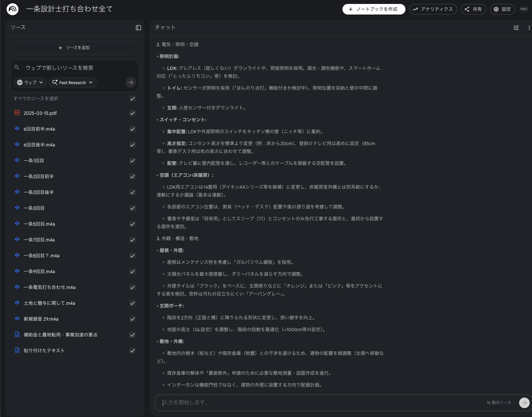Open source 一条8回目？.m4a
Screen dimensions: 532x417
click(42, 256)
